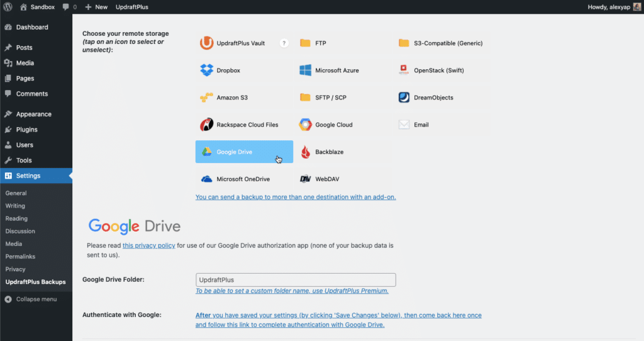Select Microsoft OneDrive storage
The image size is (644, 341).
pyautogui.click(x=244, y=179)
